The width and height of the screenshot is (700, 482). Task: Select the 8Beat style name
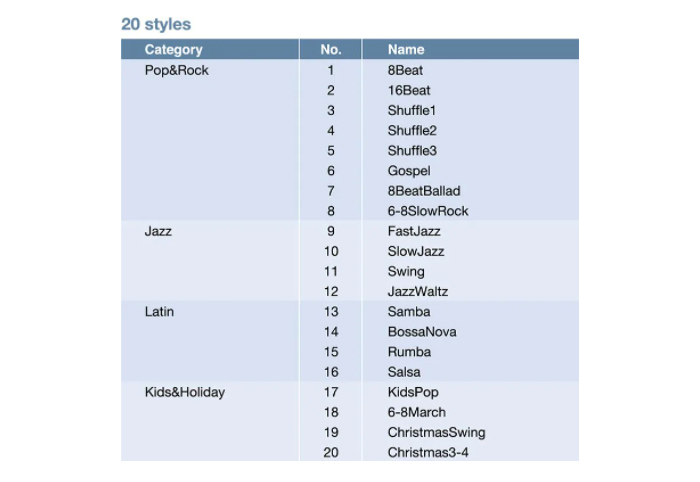click(405, 70)
